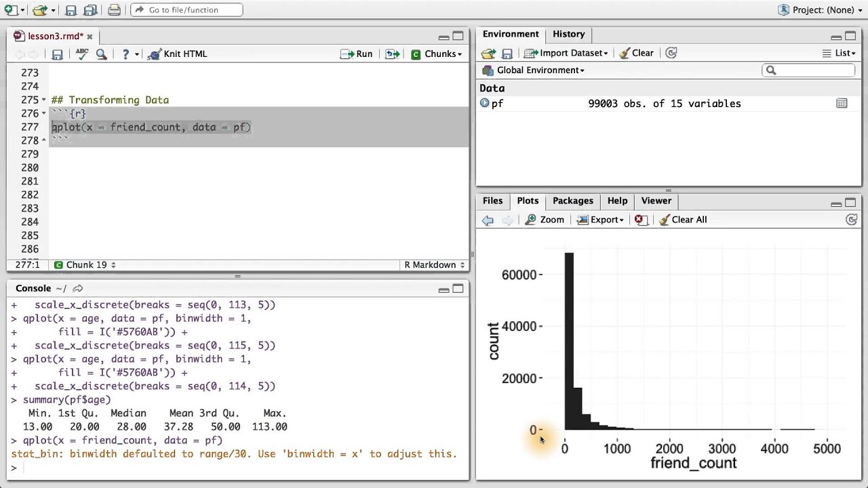Click the Print icon in the toolbar
Image resolution: width=868 pixels, height=488 pixels.
coord(115,10)
